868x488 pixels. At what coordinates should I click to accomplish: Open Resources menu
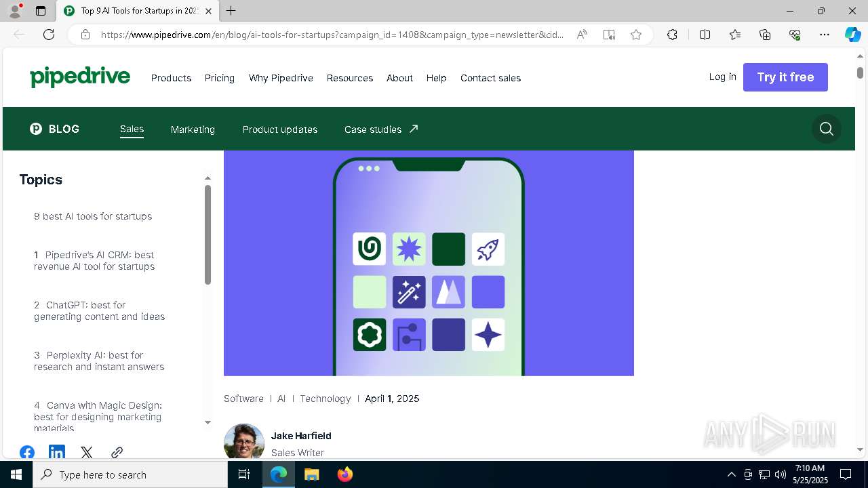click(350, 78)
